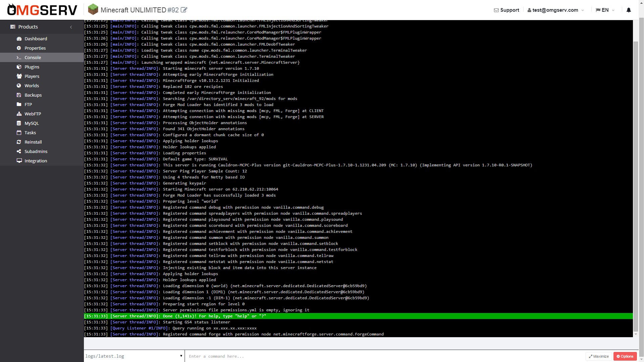Click the WebFTP sitemap icon
The height and width of the screenshot is (362, 644).
[x=19, y=114]
